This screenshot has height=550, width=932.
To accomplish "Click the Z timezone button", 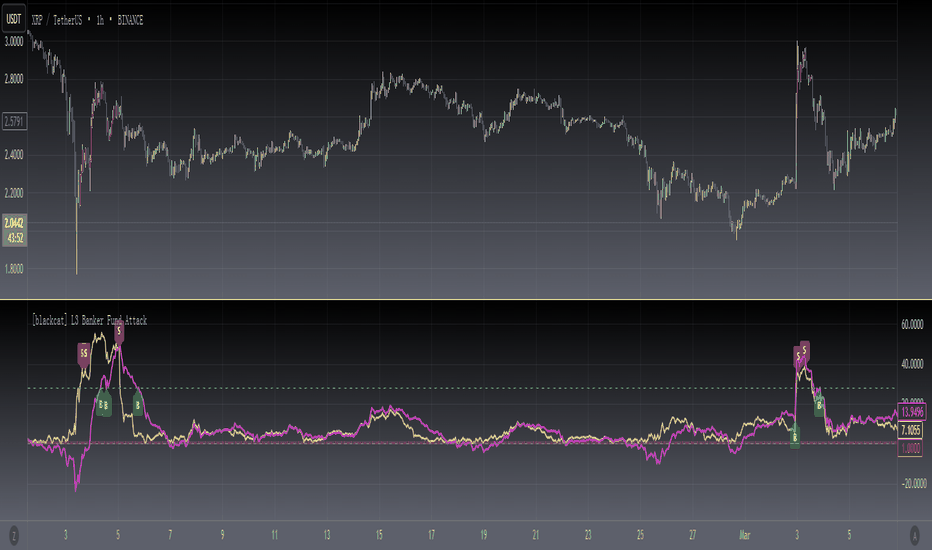I will click(14, 535).
